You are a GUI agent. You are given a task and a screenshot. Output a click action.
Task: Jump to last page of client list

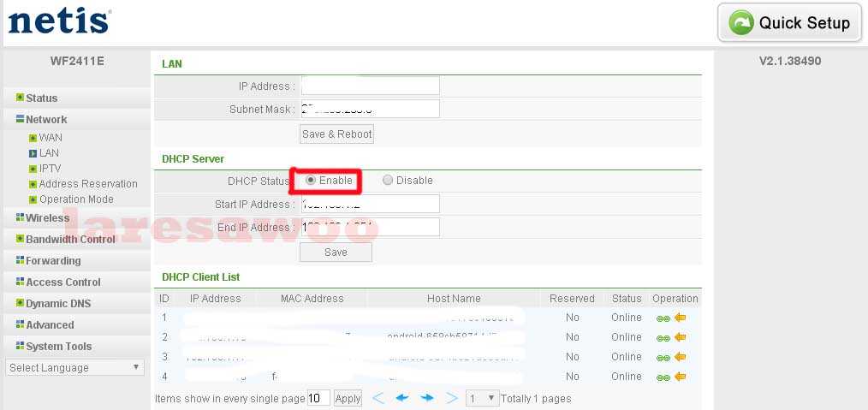coord(451,398)
